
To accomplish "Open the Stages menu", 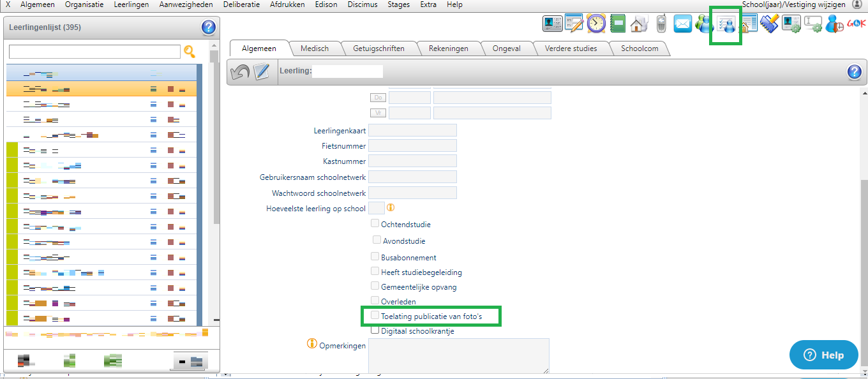I will coord(399,4).
